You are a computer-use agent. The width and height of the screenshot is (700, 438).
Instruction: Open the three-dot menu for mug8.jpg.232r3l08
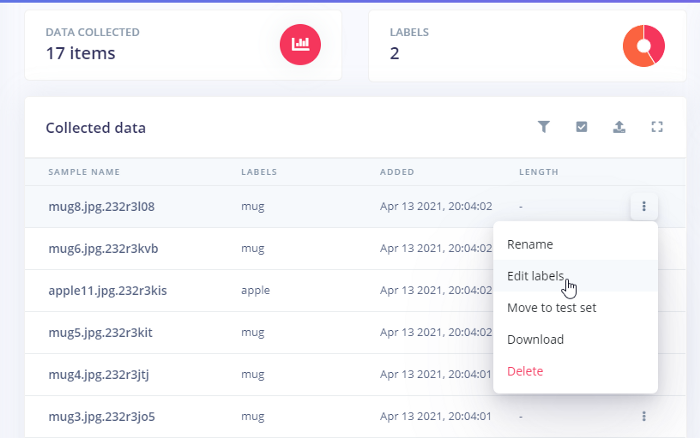click(643, 207)
